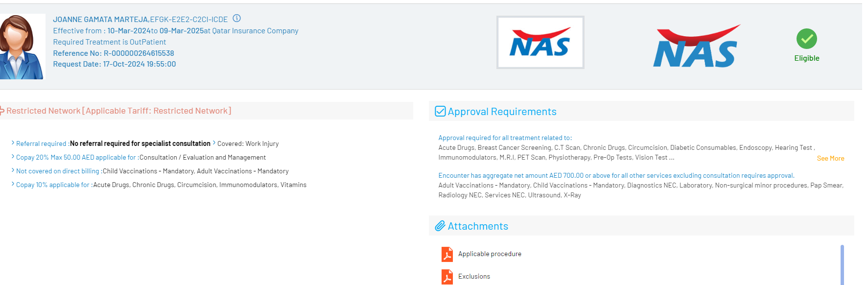This screenshot has height=285, width=868.
Task: Open info icon next to member ID
Action: (236, 18)
